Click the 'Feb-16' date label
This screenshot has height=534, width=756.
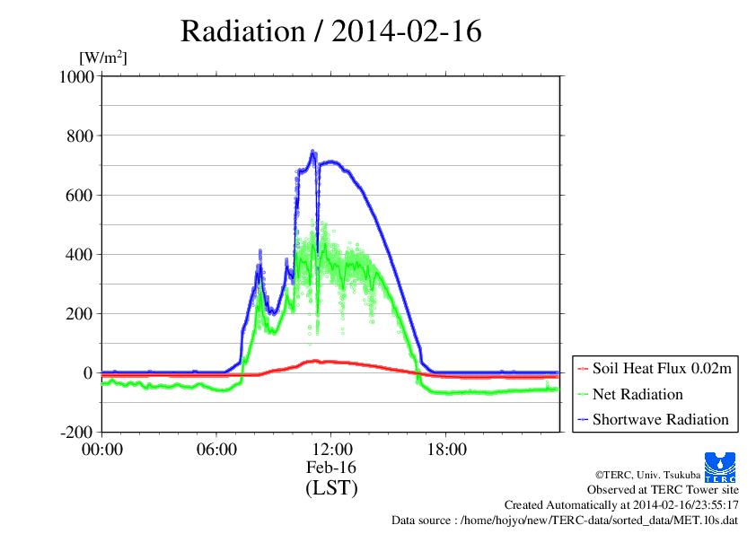pos(331,468)
